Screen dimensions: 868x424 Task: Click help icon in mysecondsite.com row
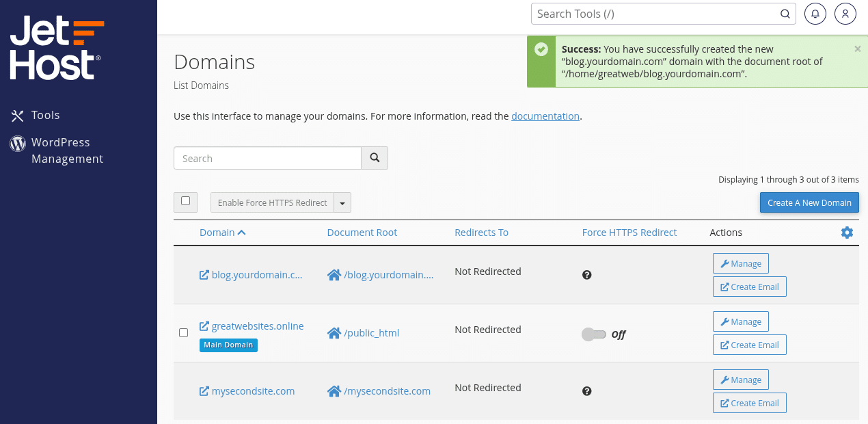586,391
